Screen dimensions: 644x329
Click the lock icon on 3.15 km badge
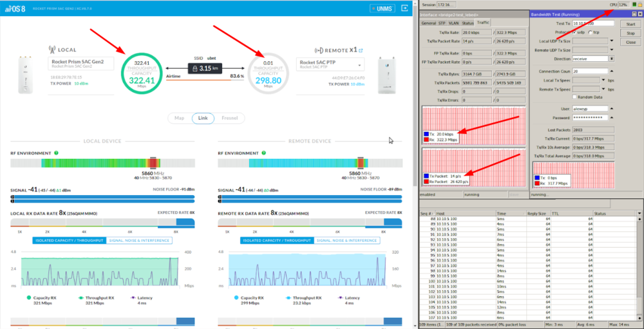click(x=195, y=68)
